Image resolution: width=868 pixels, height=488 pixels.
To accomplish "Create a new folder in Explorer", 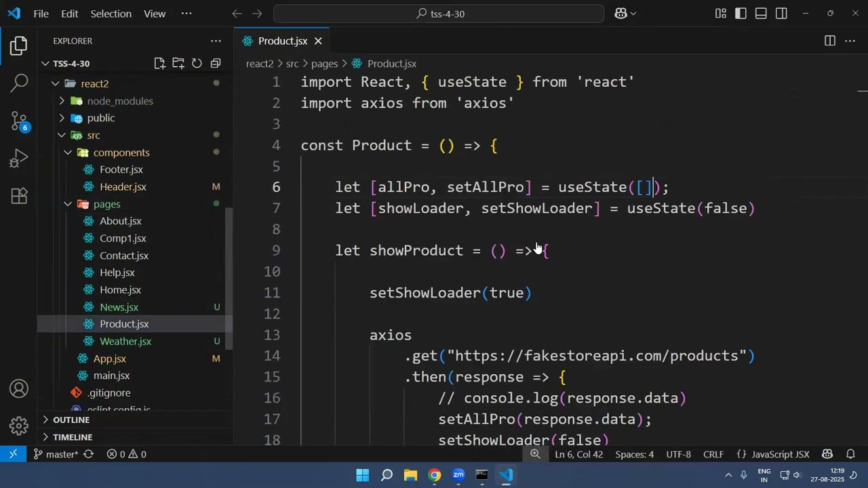I will [x=178, y=64].
